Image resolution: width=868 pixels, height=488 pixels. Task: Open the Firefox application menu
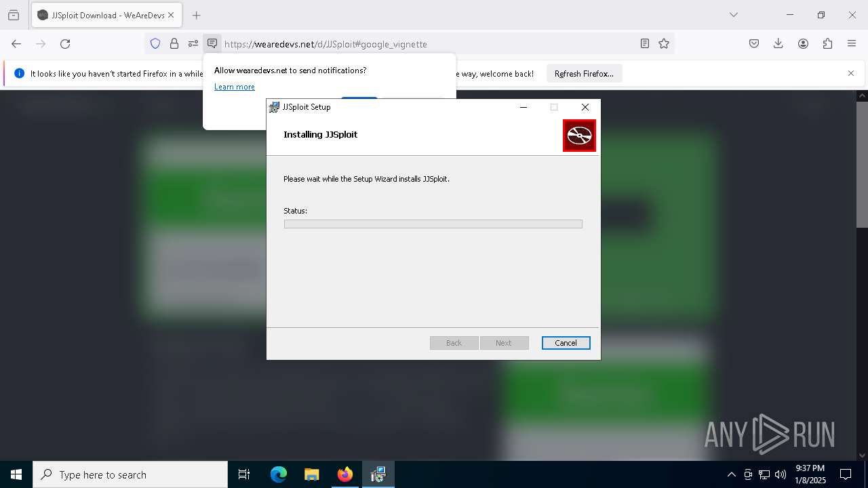[x=852, y=43]
